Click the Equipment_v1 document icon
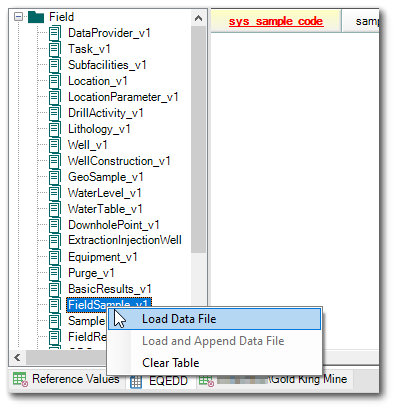The width and height of the screenshot is (395, 409). click(55, 257)
